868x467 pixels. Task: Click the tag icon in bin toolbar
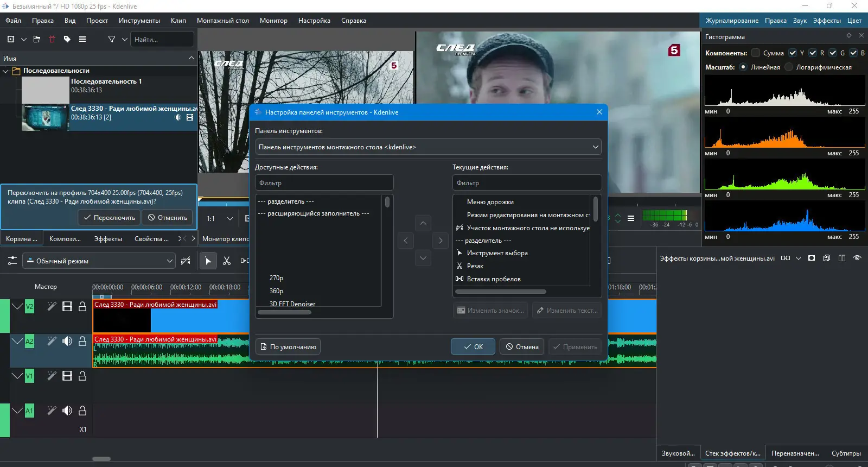tap(67, 39)
